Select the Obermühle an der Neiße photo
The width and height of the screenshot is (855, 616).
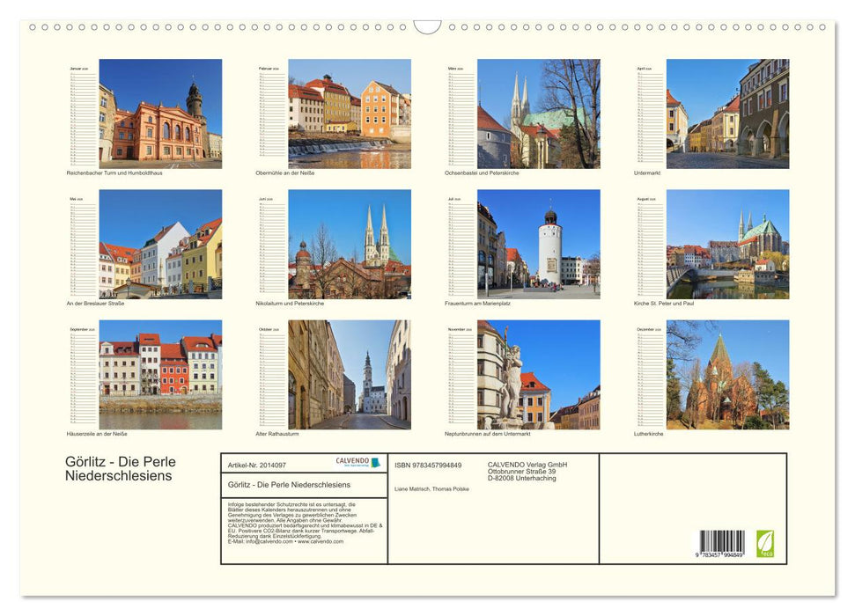(x=349, y=114)
